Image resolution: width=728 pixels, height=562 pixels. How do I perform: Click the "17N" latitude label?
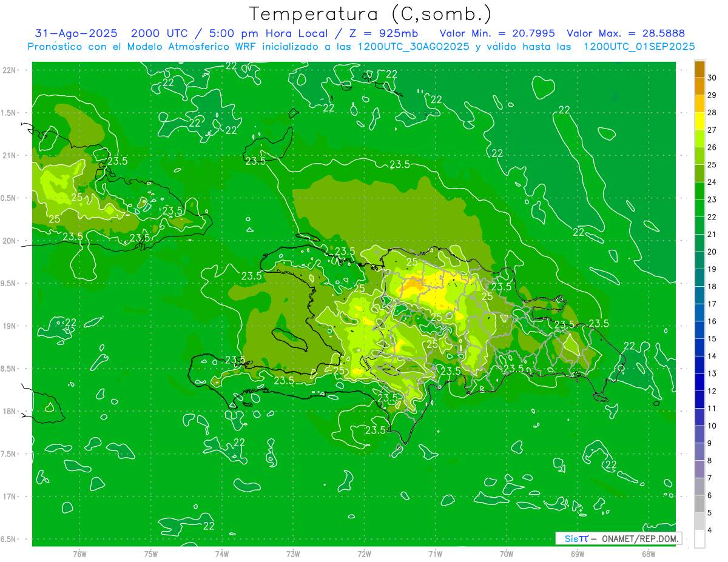click(9, 497)
